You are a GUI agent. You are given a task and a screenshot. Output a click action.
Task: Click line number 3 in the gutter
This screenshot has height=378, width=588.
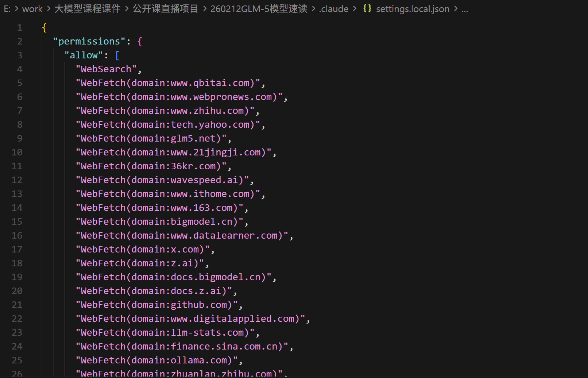pos(20,55)
